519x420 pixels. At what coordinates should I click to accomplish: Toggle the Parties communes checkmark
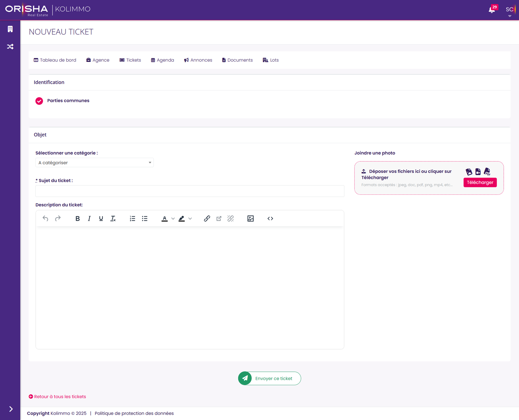39,101
